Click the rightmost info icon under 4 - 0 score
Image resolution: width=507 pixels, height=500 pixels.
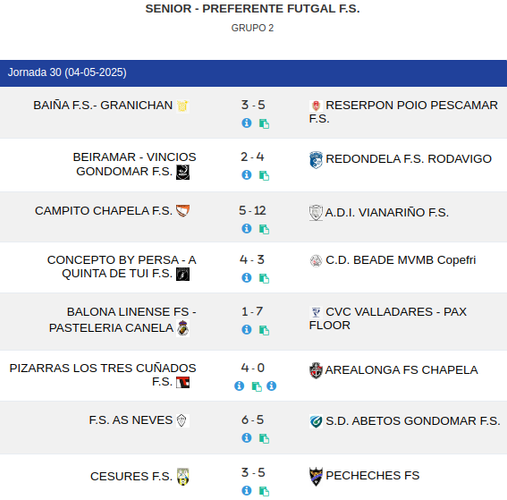point(271,386)
